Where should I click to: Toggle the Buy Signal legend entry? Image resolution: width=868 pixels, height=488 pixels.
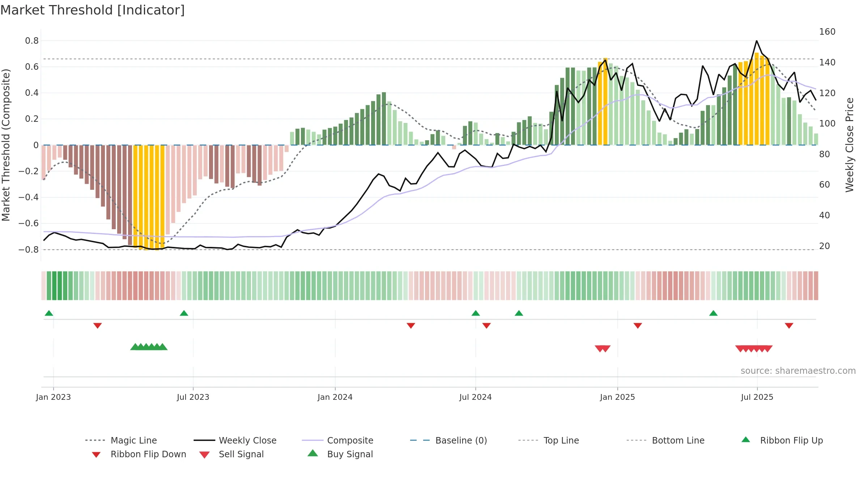pyautogui.click(x=340, y=454)
